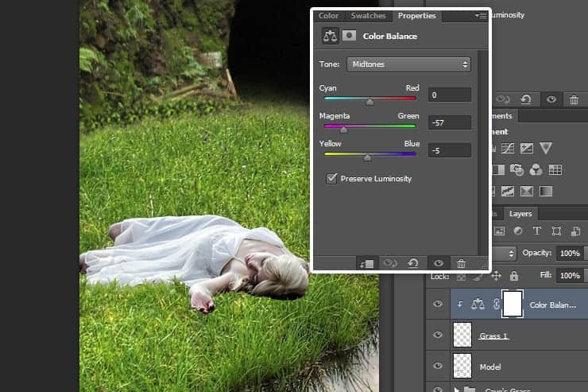Select the Layers tab
Image resolution: width=588 pixels, height=392 pixels.
pyautogui.click(x=520, y=213)
